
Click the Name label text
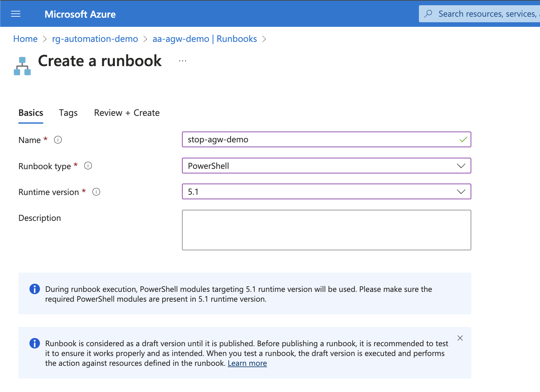point(29,140)
